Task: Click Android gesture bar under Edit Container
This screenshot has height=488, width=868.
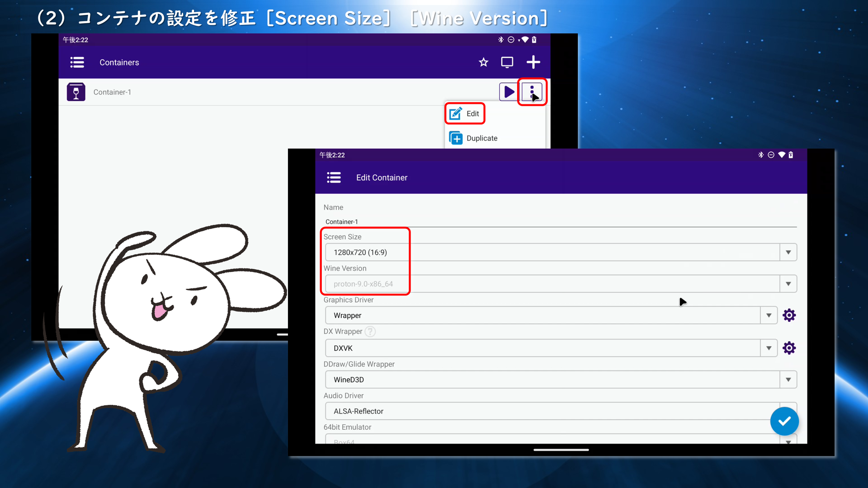Action: 561,450
